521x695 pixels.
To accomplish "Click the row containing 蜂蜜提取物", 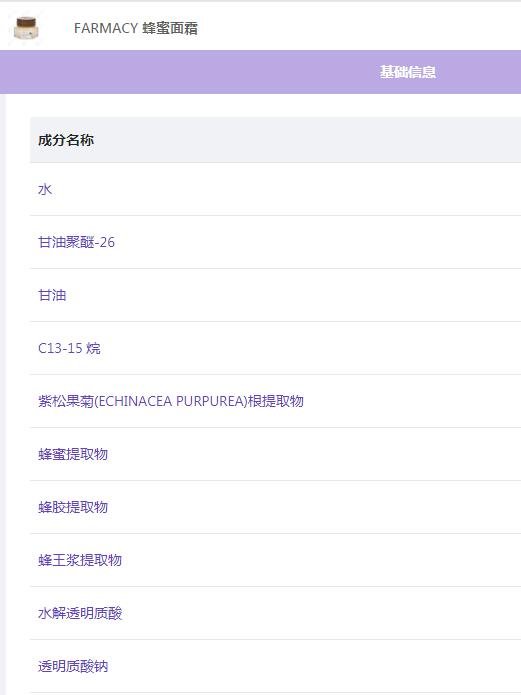I will [275, 454].
